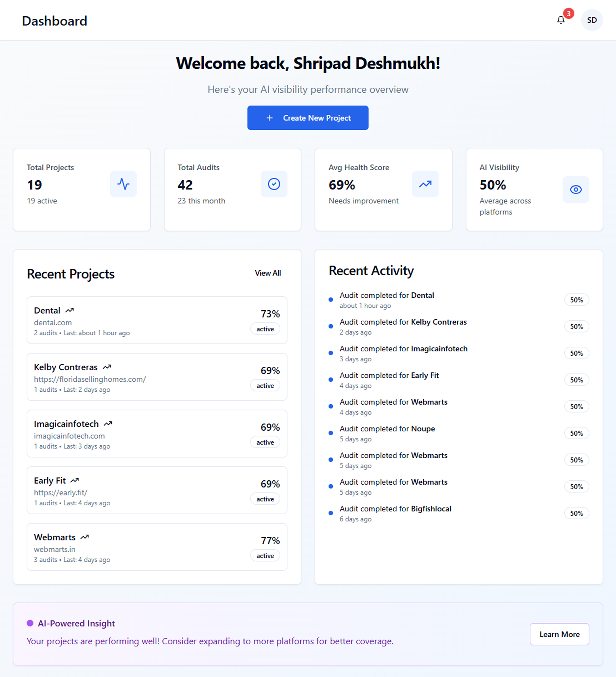Viewport: 616px width, 677px height.
Task: Click the Avg Health Score trending icon
Action: click(x=425, y=184)
